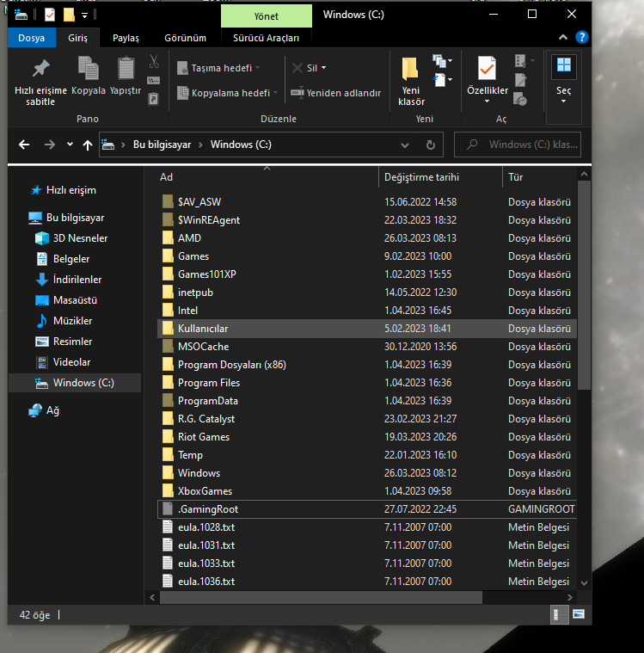Open 3D Nesneler in sidebar

(80, 238)
